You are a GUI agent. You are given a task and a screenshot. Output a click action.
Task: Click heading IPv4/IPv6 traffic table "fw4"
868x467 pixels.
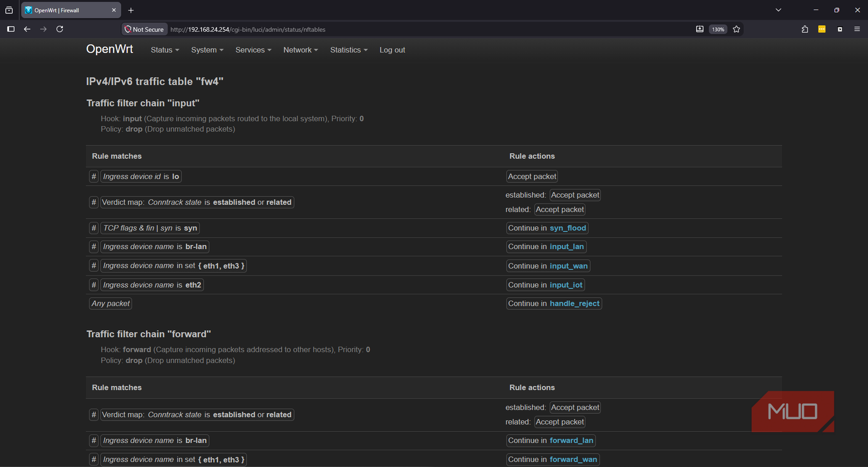tap(155, 82)
